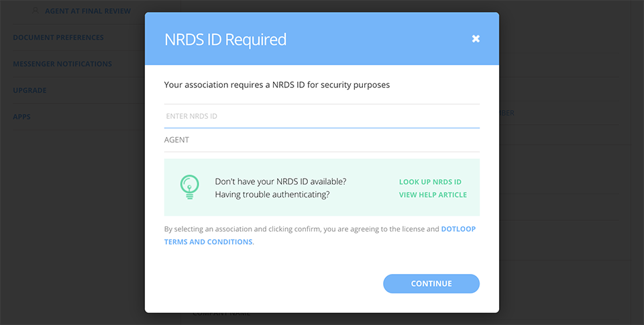Click "Having trouble authenticating?" text
Viewport: 644px width, 325px height.
(272, 195)
